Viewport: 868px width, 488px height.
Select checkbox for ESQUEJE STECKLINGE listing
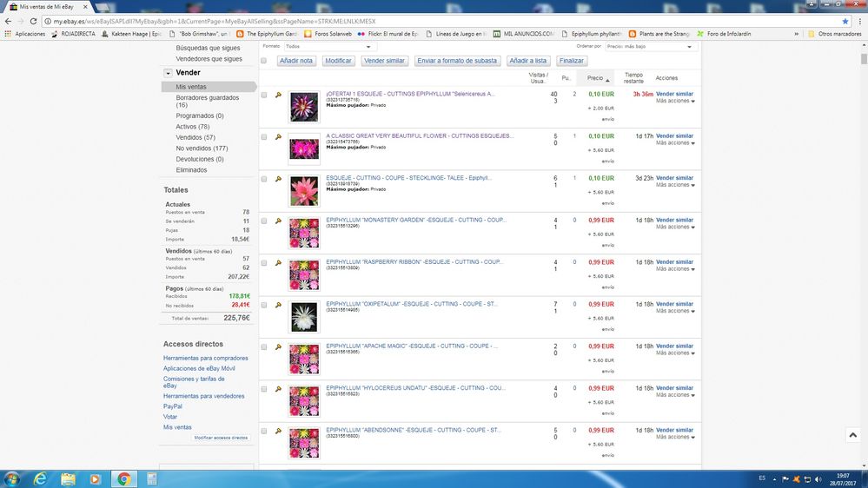pos(264,179)
